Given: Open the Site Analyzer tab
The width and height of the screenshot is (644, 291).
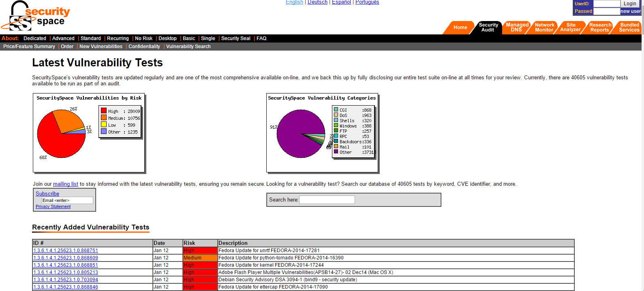Looking at the screenshot, I should [571, 28].
